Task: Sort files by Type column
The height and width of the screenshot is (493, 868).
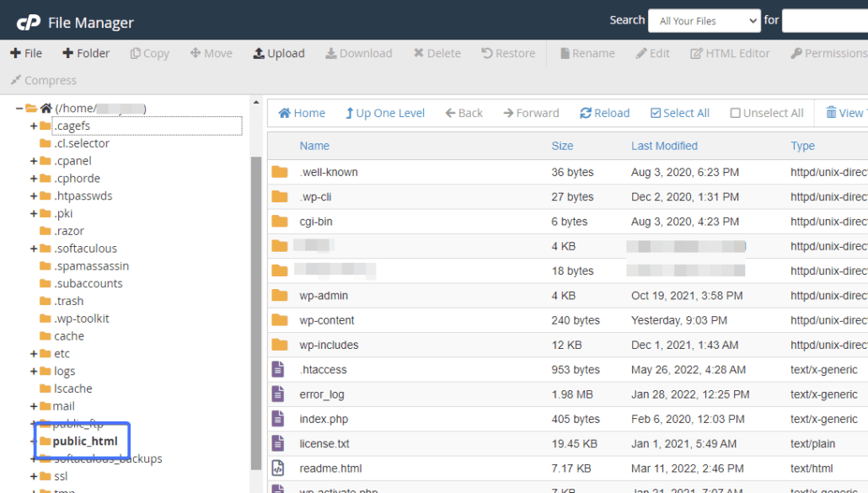Action: point(802,146)
